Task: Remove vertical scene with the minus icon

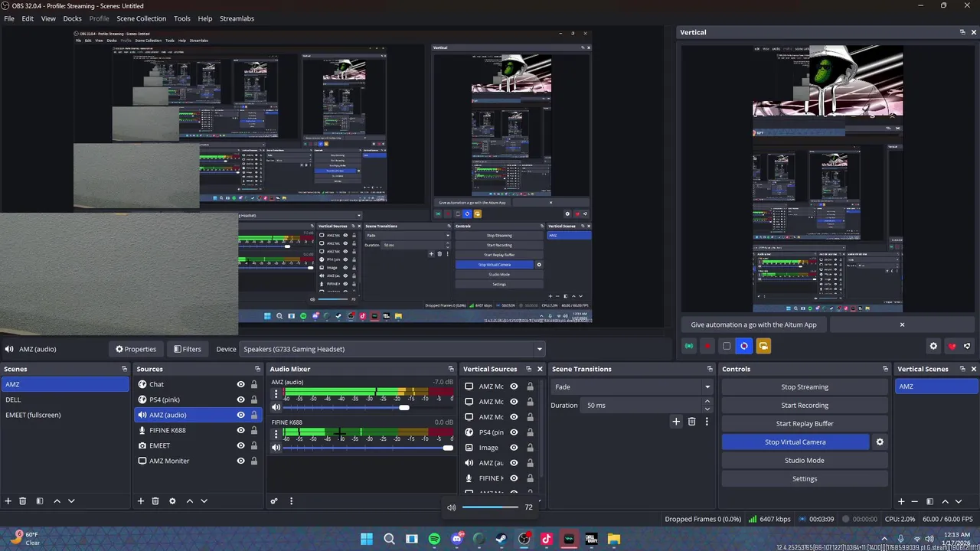Action: (x=915, y=501)
